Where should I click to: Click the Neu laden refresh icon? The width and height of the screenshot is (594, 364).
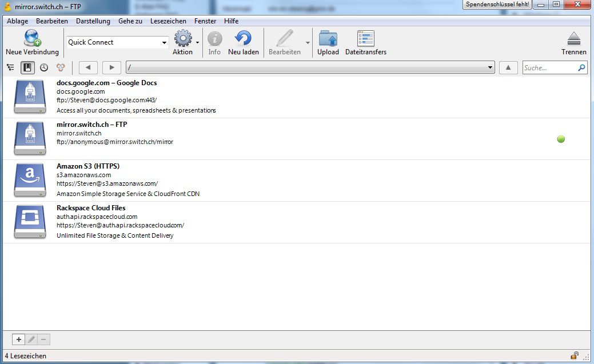pyautogui.click(x=243, y=39)
